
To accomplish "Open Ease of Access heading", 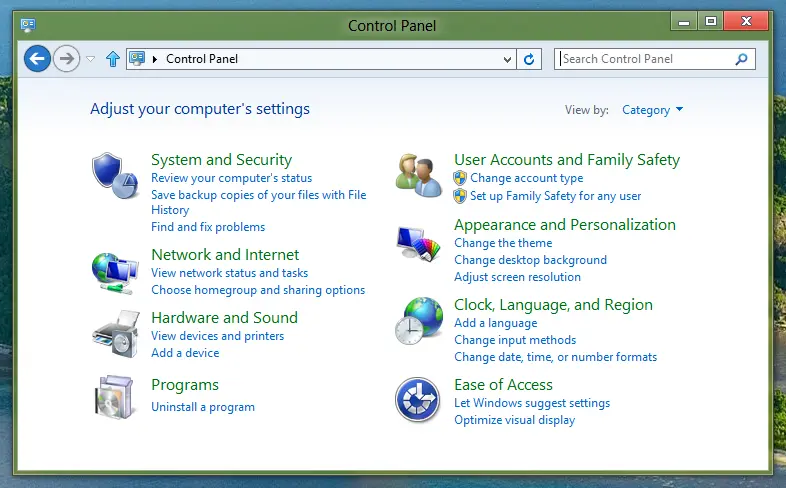I will coord(503,385).
